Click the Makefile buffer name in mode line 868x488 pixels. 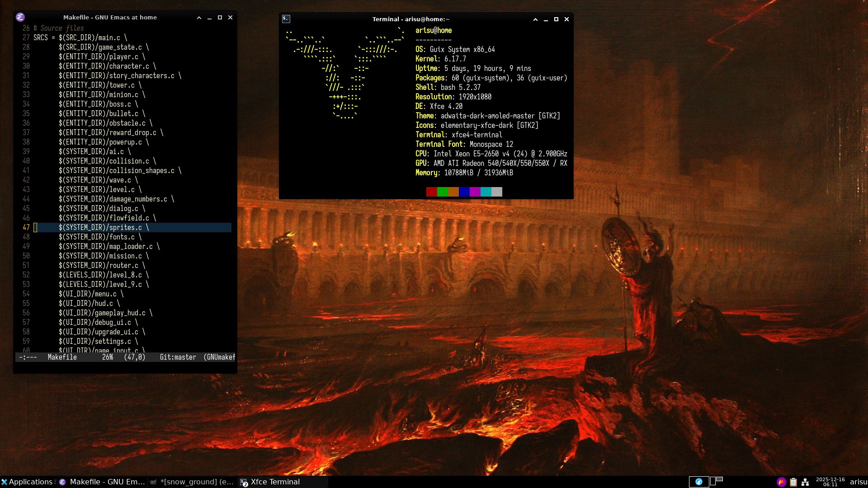(x=62, y=357)
